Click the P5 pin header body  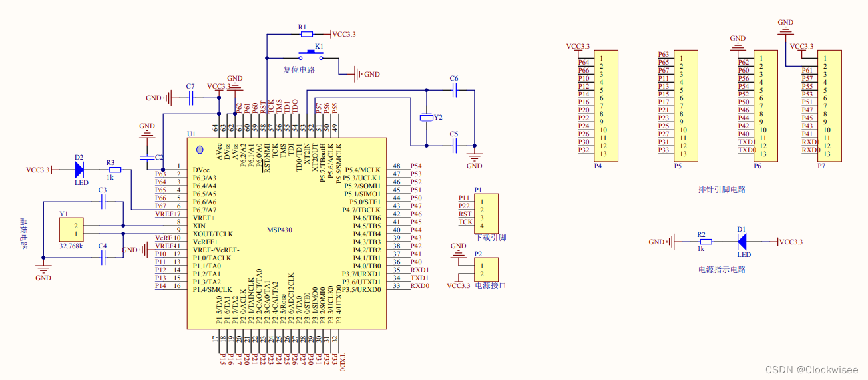(x=687, y=106)
